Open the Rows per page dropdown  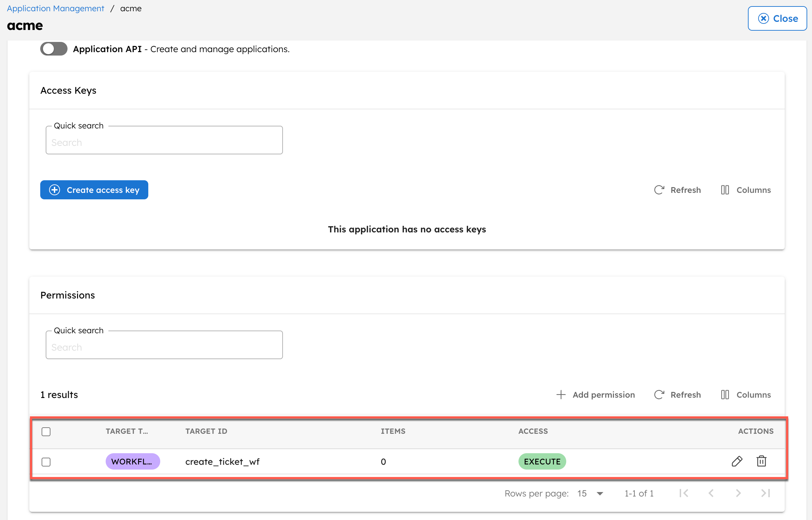590,493
